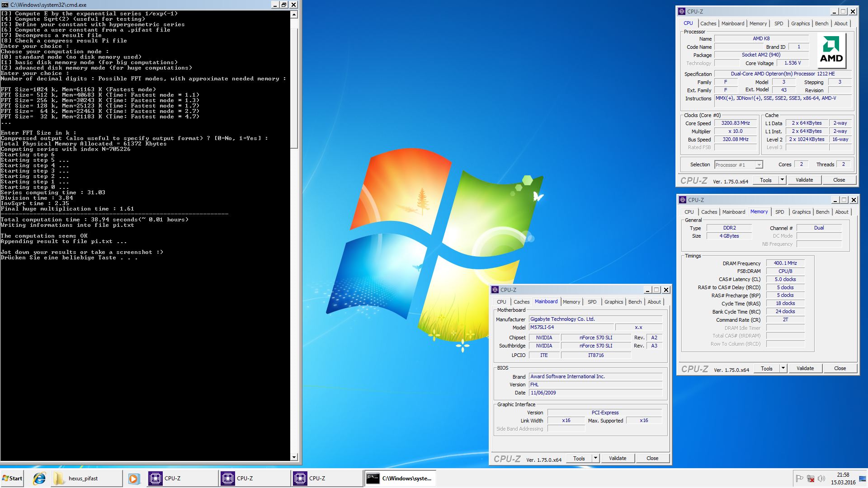Open Action Center flag icon in tray
Screen dimensions: 868x488
799,479
